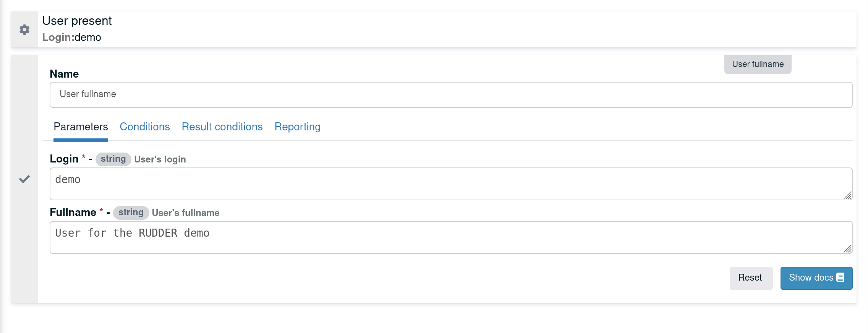Click the User present method header
The image size is (868, 333).
tap(76, 21)
